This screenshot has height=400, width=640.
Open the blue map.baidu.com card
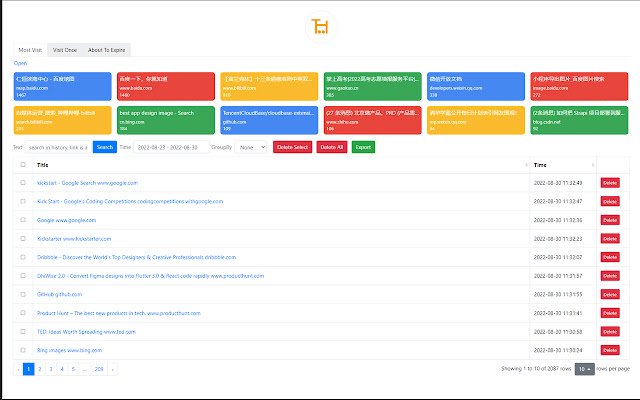point(62,86)
